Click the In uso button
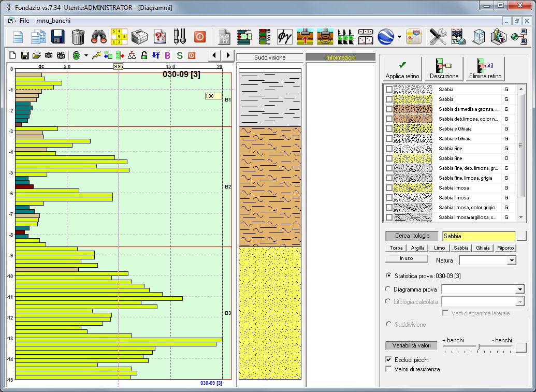 pos(407,258)
